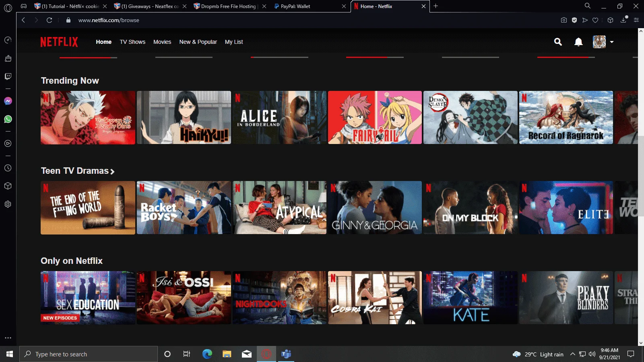
Task: Open the TV Shows menu item
Action: pos(132,42)
